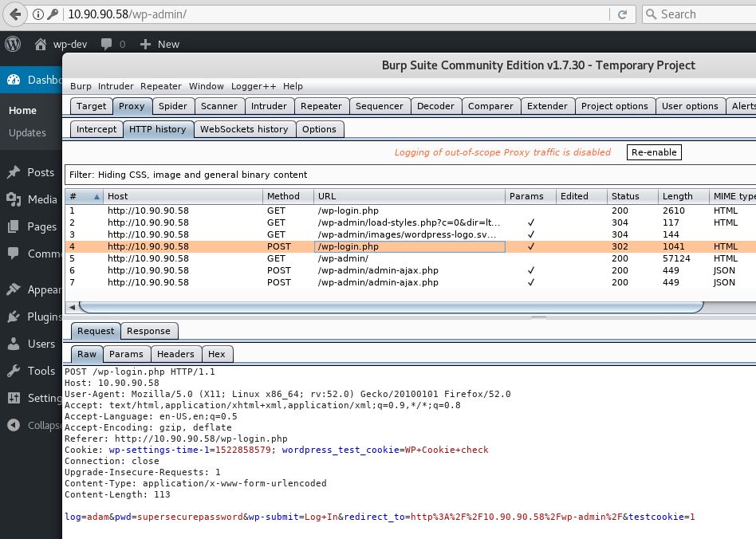This screenshot has height=539, width=756.
Task: Open the Logger++ menu
Action: click(x=254, y=86)
